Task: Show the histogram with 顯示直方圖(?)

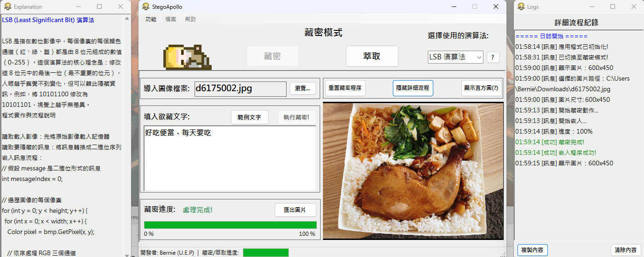Action: point(481,88)
